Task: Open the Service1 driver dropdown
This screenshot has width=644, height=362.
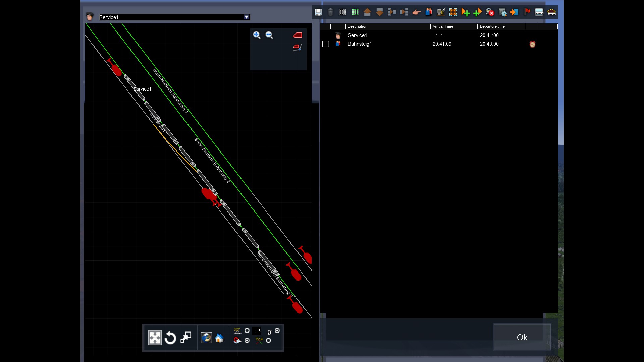Action: point(247,17)
